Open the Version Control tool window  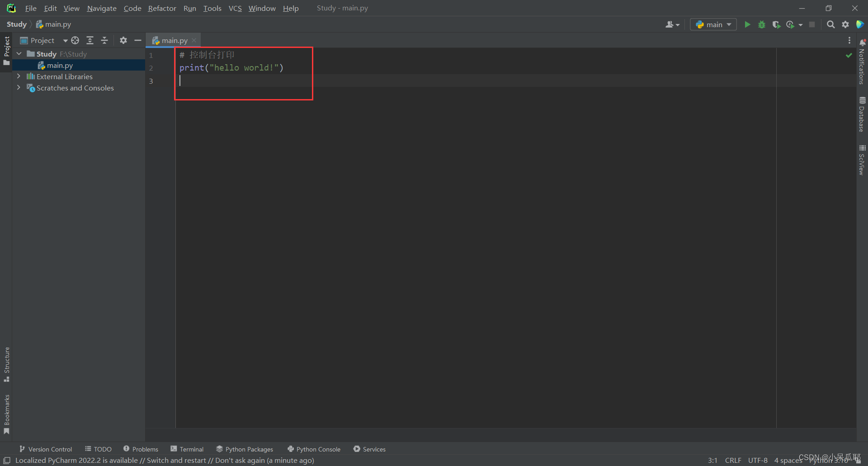click(x=46, y=449)
